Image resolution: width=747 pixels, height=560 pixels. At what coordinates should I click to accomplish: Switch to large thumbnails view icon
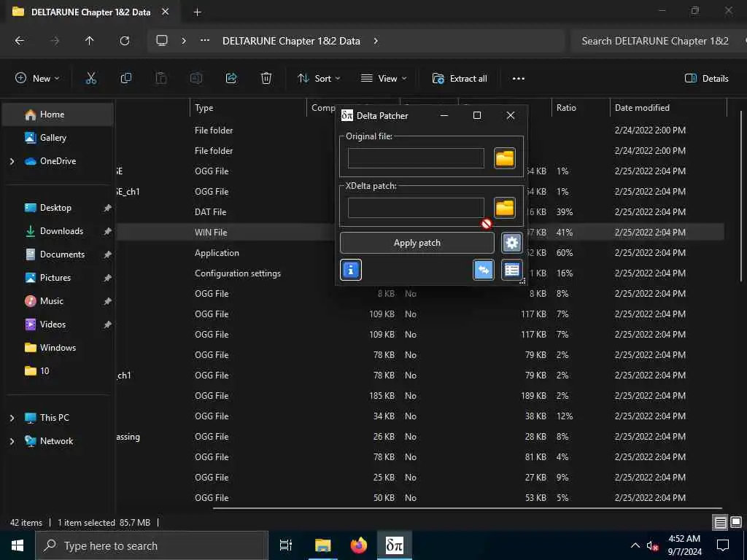(736, 523)
